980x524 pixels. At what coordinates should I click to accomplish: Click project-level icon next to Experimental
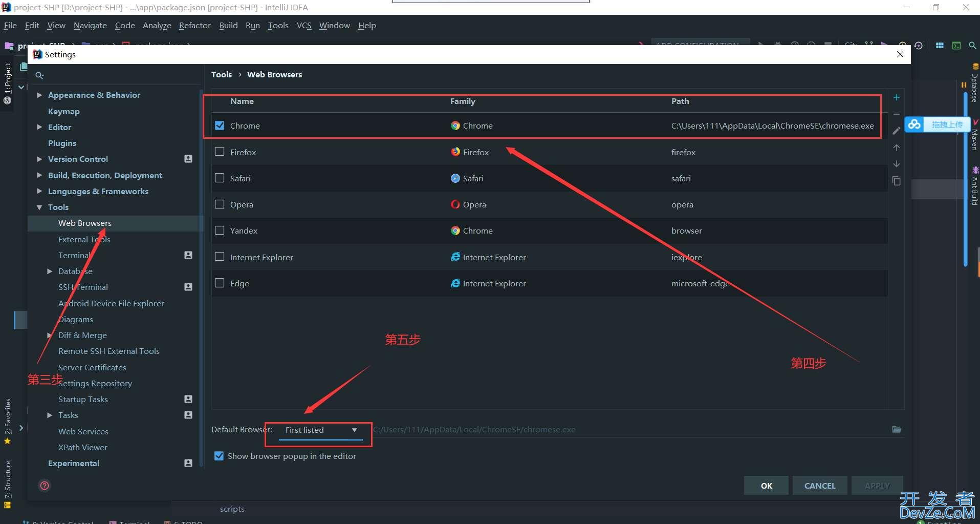[188, 463]
